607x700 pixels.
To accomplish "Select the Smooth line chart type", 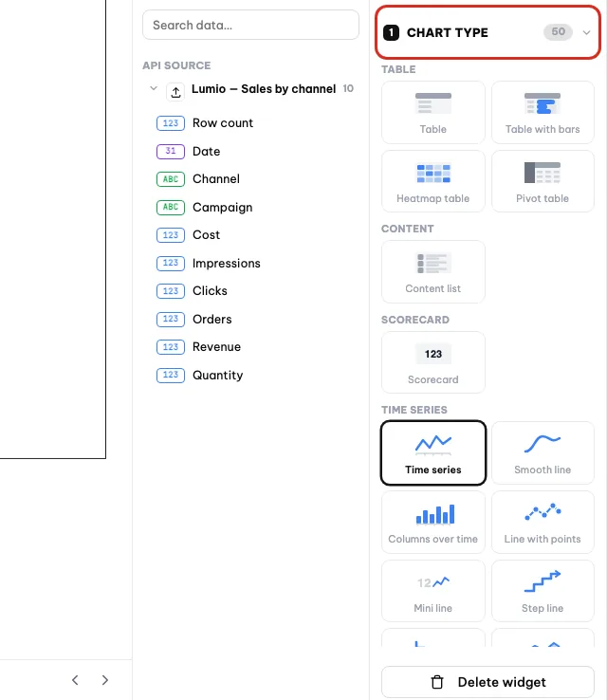I will [x=543, y=452].
